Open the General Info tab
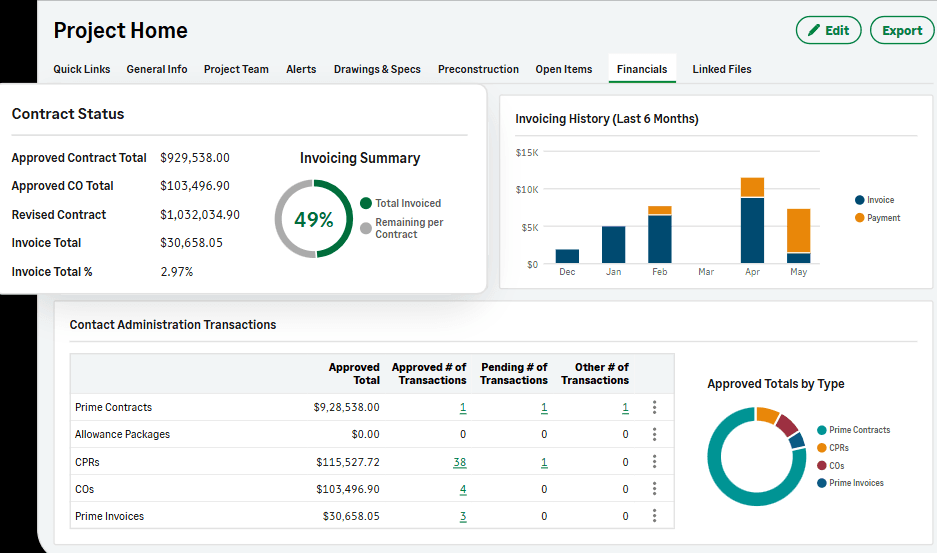The width and height of the screenshot is (937, 553). tap(157, 69)
